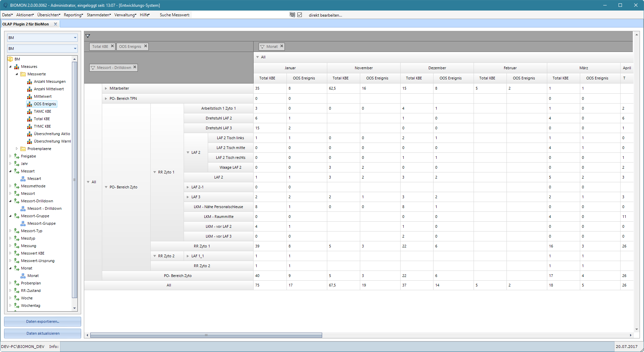Click the Daten aktualisieren button
The height and width of the screenshot is (352, 644).
pyautogui.click(x=42, y=333)
